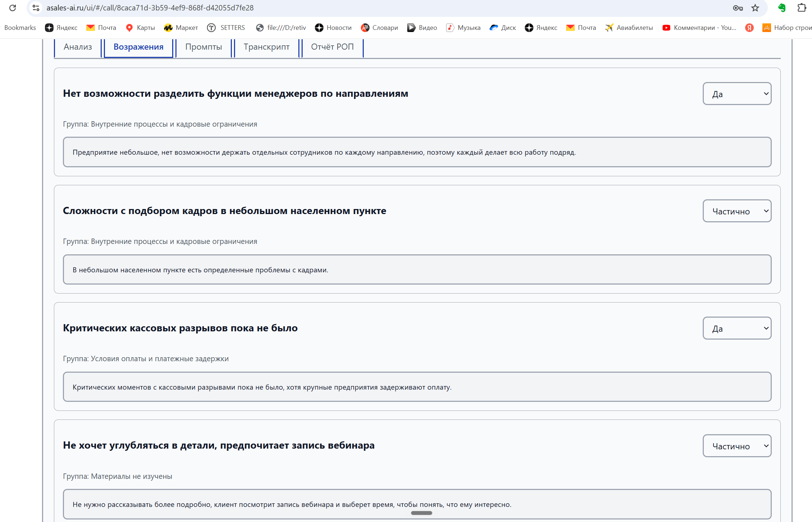Open the Набор строи bookmark
This screenshot has width=812, height=522.
click(787, 28)
